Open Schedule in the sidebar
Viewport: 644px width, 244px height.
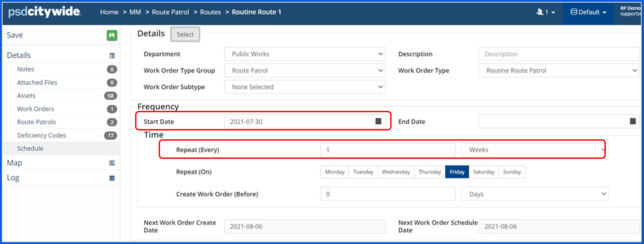[x=30, y=149]
